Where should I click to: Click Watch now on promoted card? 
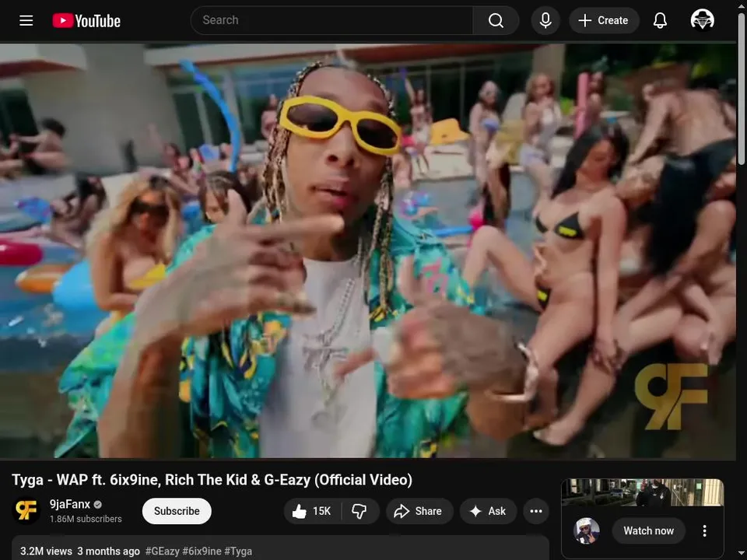[648, 530]
